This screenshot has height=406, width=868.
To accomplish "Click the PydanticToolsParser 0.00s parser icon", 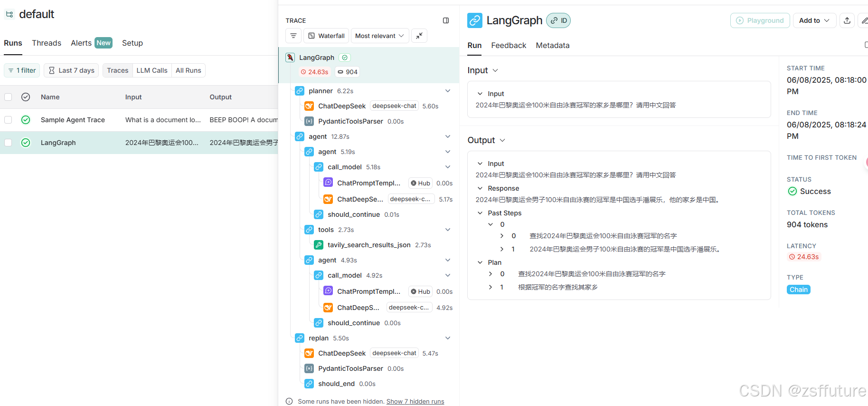I will click(x=309, y=121).
